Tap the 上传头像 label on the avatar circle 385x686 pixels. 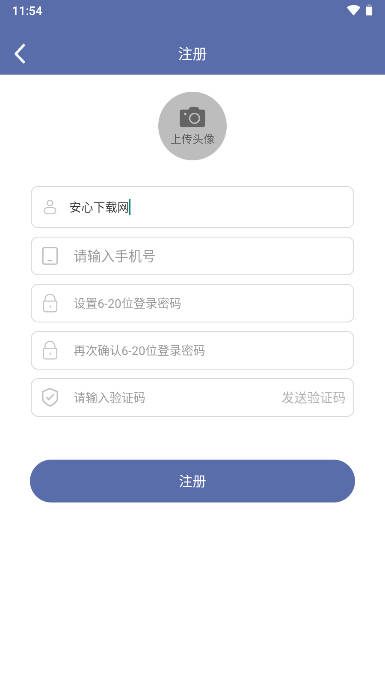tap(192, 139)
